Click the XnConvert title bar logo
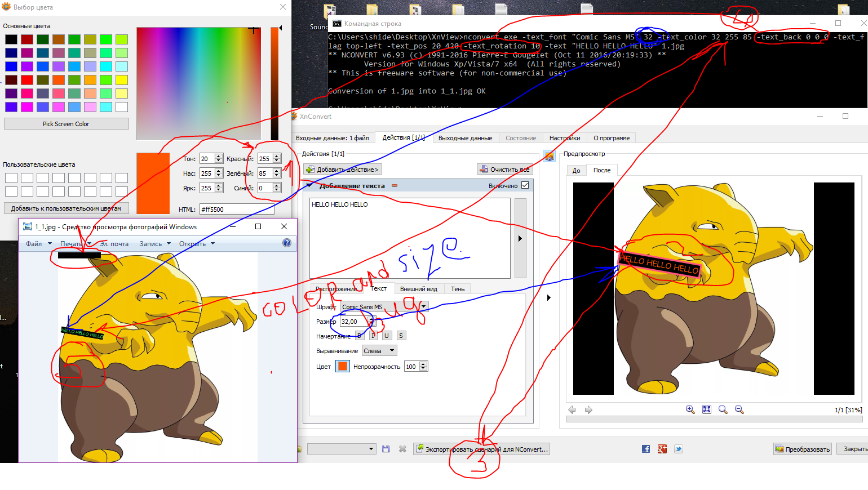Viewport: 868px width, 490px height. click(x=294, y=116)
